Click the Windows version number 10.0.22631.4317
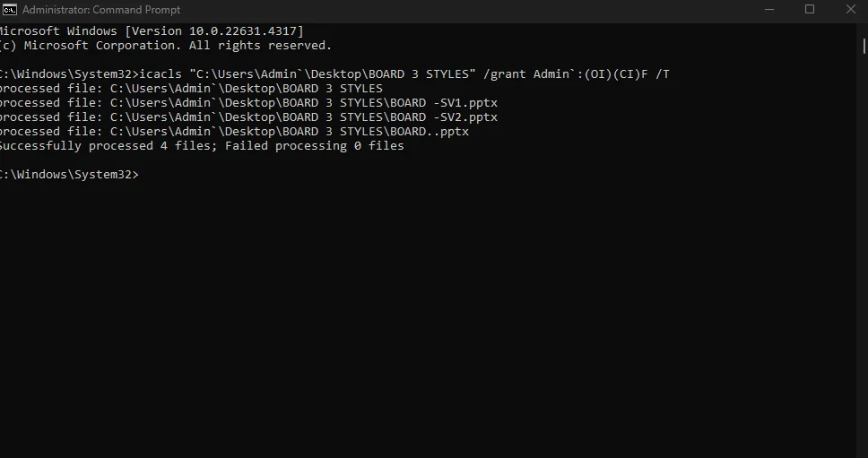 (243, 31)
